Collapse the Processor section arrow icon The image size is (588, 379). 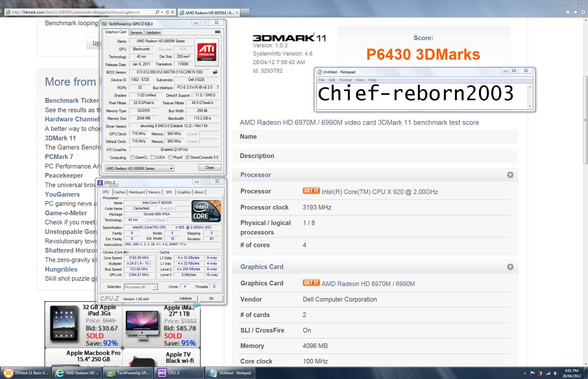tap(510, 175)
